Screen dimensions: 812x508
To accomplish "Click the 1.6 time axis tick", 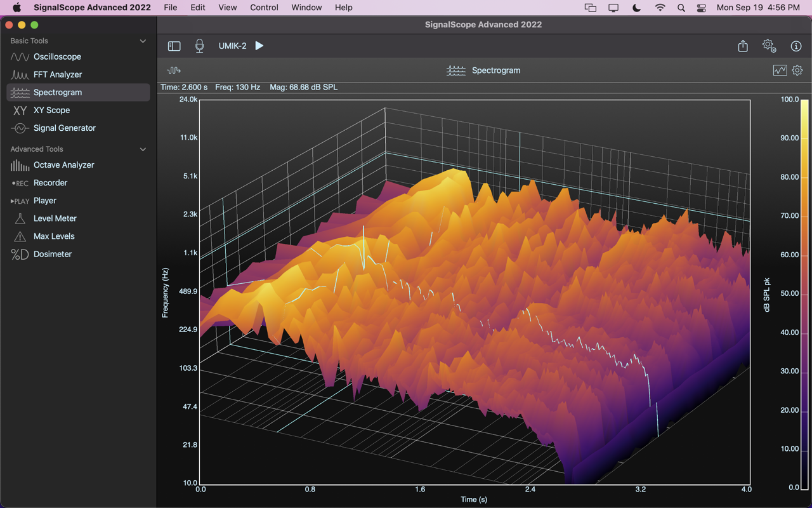I will (x=420, y=490).
